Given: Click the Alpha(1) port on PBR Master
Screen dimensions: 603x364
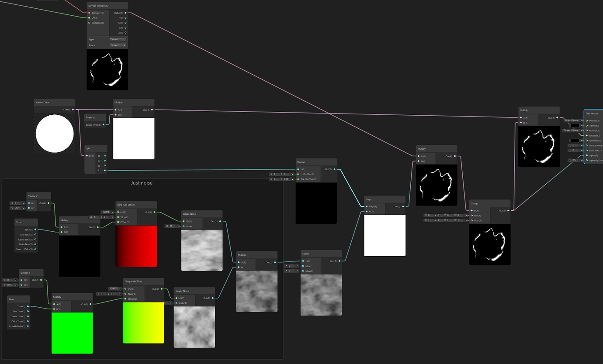Looking at the screenshot, I should 587,155.
